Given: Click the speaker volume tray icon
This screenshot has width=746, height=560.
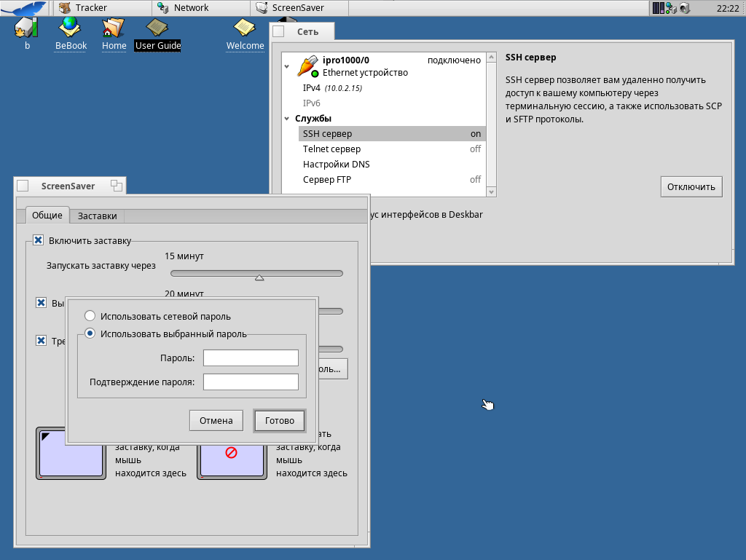Looking at the screenshot, I should [x=685, y=8].
